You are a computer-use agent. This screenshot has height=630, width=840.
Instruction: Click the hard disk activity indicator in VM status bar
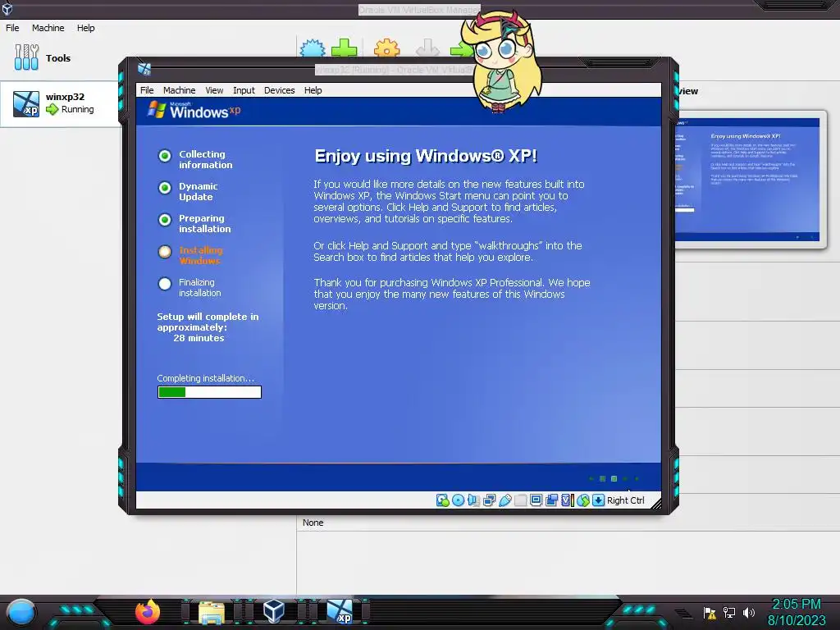442,500
